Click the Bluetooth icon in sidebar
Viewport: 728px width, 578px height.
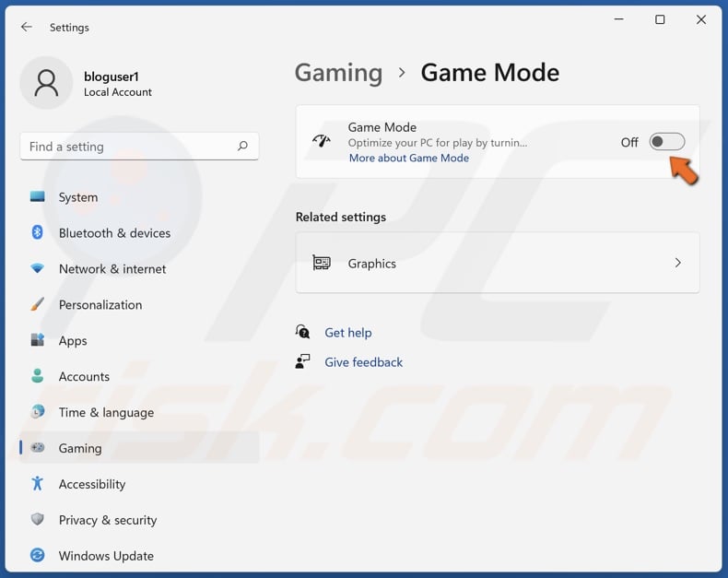(x=37, y=232)
